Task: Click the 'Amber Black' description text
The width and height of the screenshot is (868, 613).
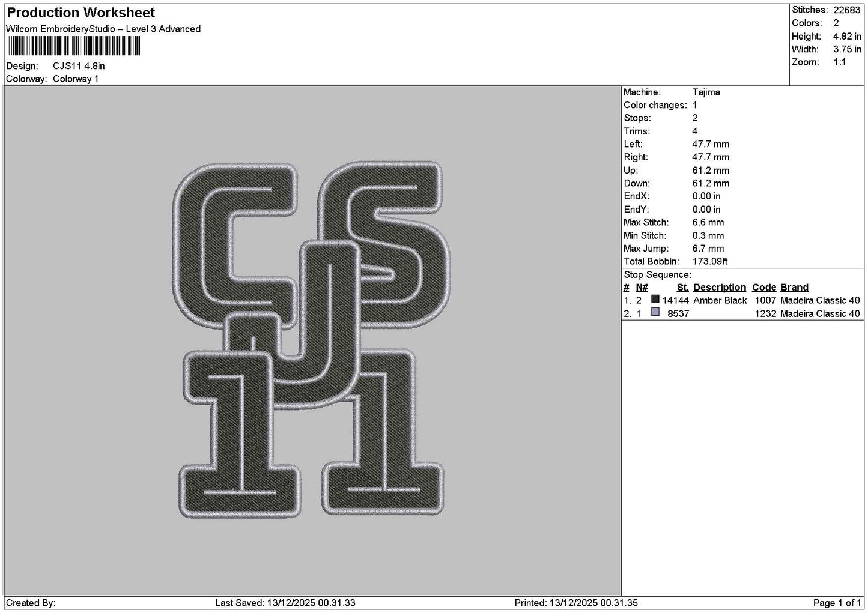Action: (x=720, y=300)
